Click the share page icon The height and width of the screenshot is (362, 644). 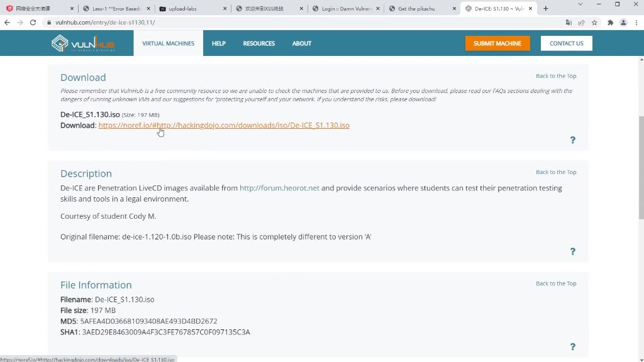pyautogui.click(x=582, y=23)
